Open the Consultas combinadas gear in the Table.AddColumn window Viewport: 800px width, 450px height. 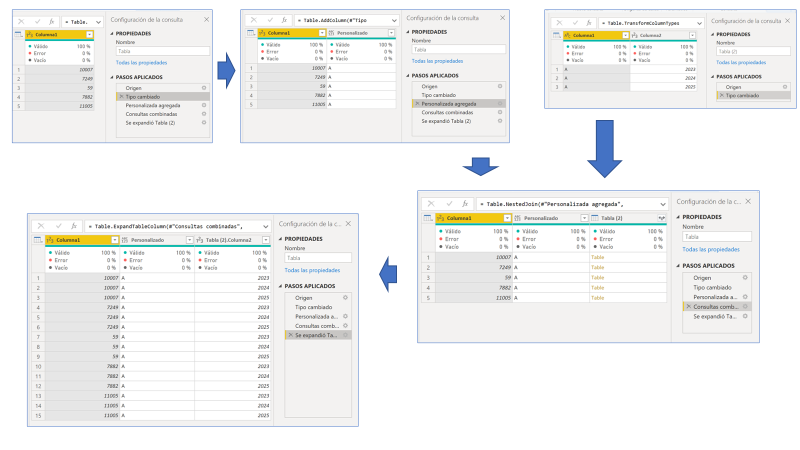click(500, 112)
